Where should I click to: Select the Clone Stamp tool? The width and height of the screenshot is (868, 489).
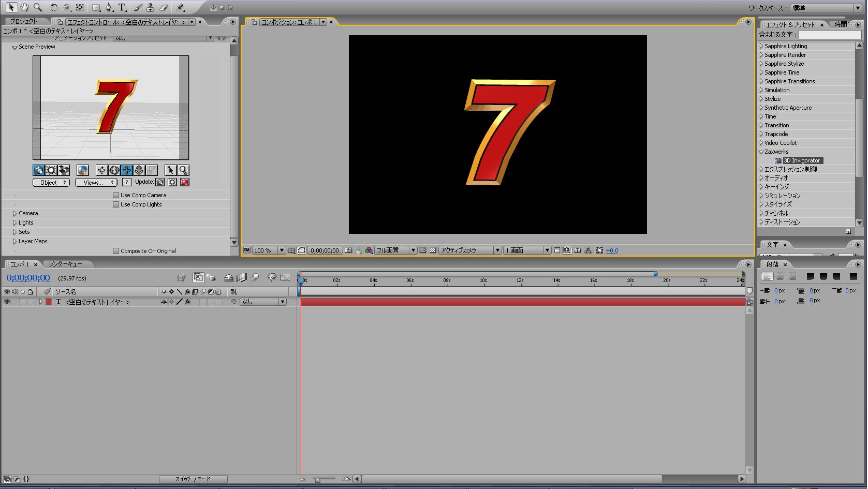tap(150, 7)
